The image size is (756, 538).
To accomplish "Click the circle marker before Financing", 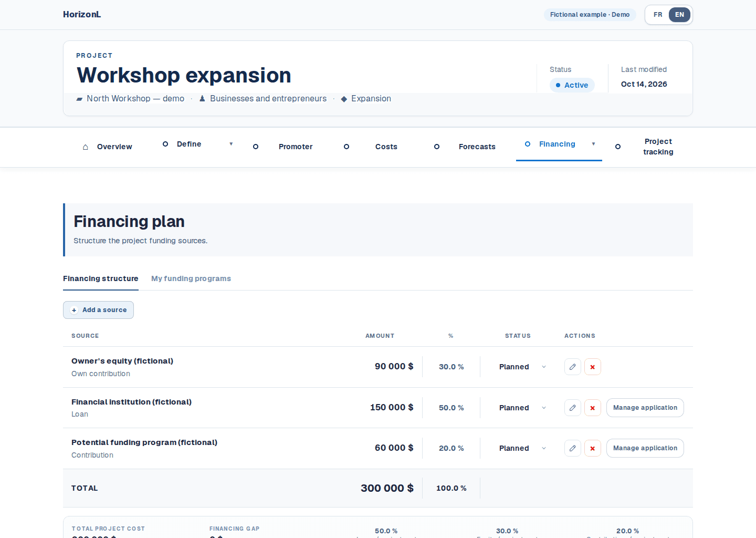I will pos(528,144).
